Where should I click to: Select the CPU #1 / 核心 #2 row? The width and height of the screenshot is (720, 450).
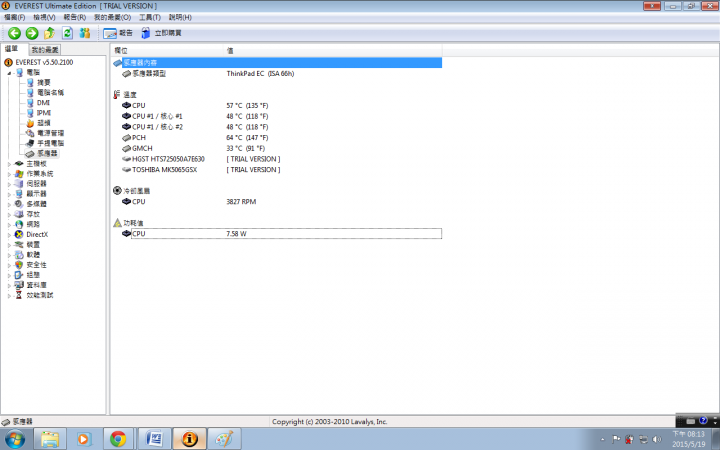[x=277, y=127]
